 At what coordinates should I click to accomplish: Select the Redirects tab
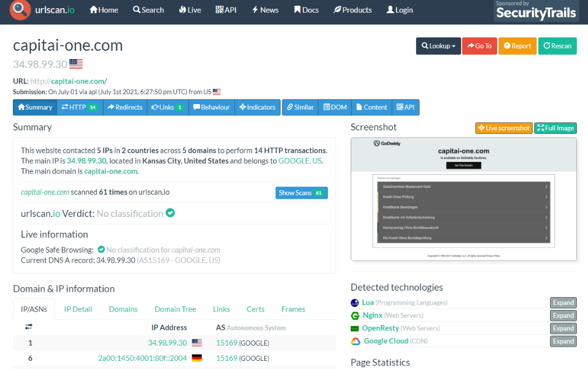pyautogui.click(x=125, y=107)
